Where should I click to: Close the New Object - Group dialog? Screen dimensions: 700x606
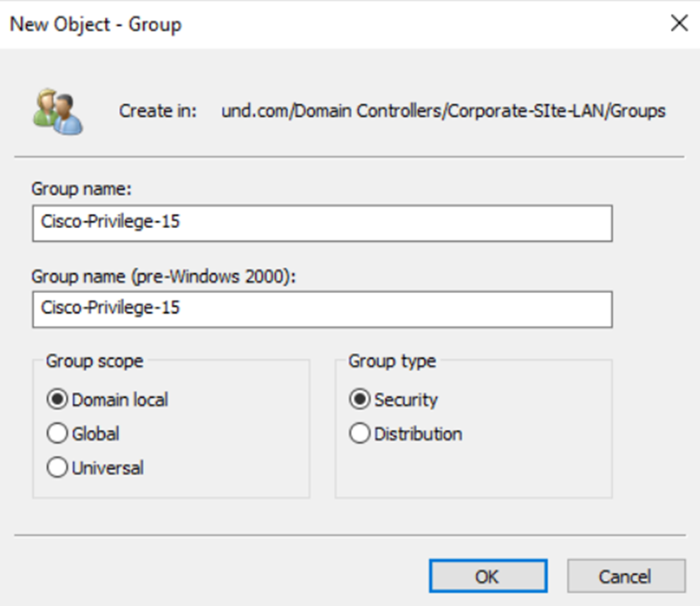[x=679, y=23]
